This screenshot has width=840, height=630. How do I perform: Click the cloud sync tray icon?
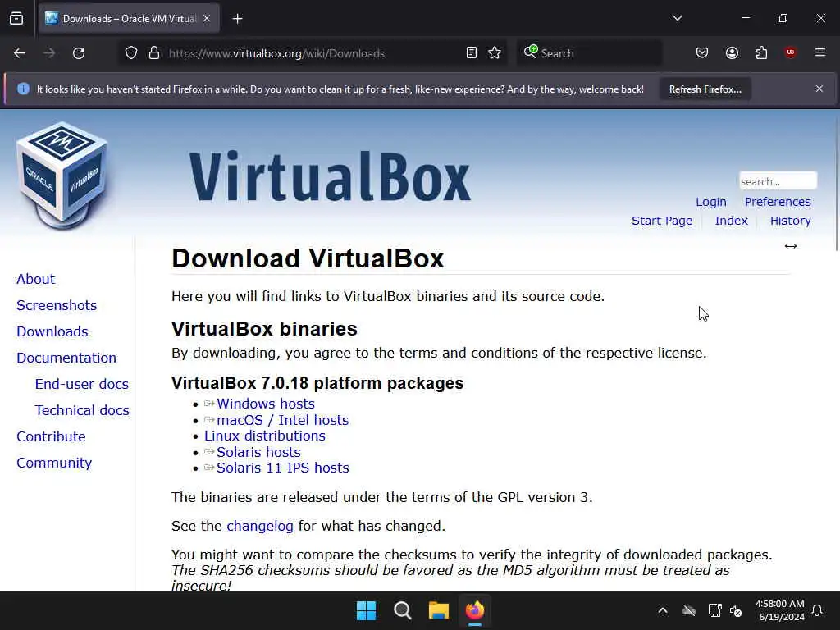[689, 610]
